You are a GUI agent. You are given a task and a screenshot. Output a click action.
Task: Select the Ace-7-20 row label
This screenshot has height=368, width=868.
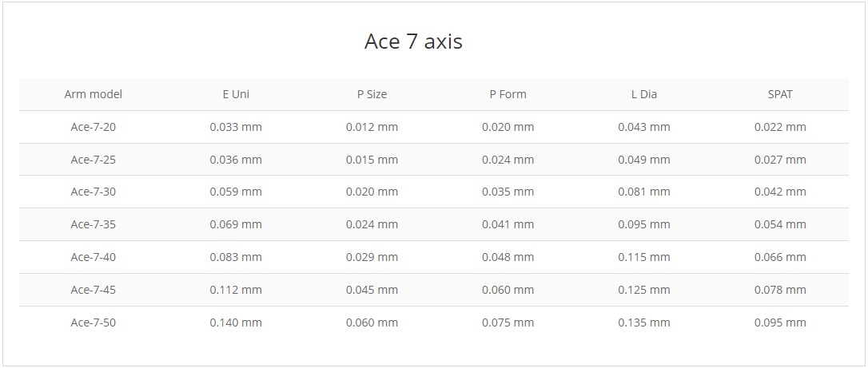click(x=93, y=127)
